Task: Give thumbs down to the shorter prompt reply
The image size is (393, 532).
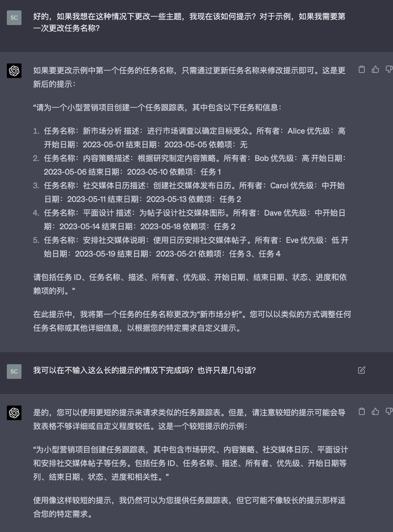Action: coord(389,412)
